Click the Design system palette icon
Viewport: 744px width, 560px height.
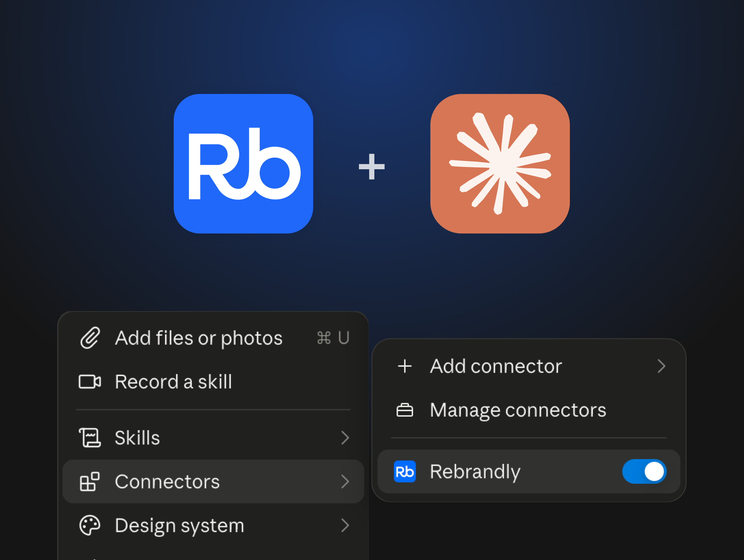click(x=90, y=525)
